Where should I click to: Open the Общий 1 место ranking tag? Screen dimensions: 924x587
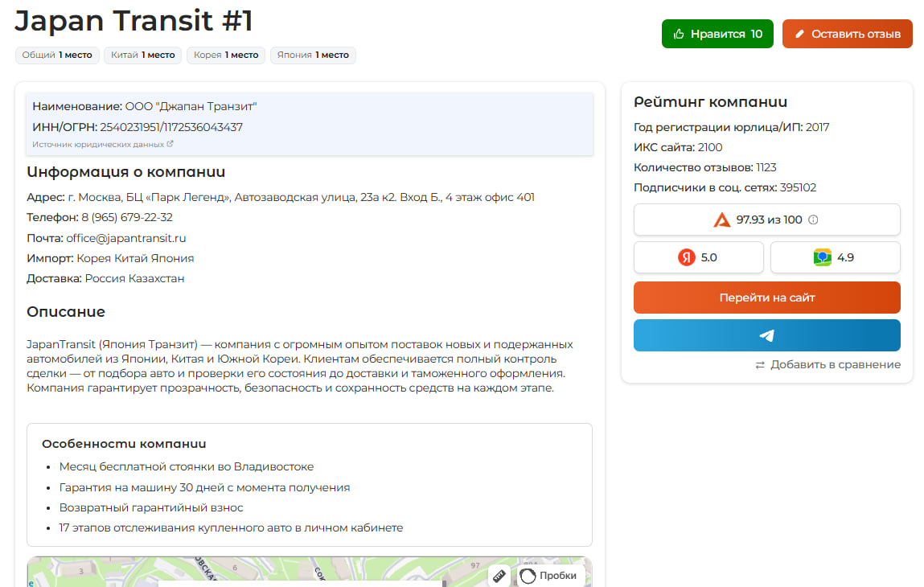(x=57, y=55)
